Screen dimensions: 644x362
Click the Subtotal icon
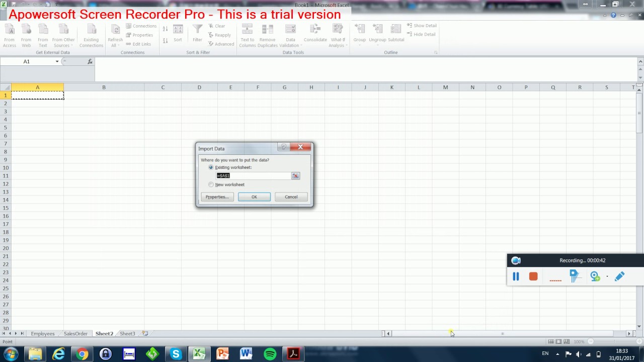[396, 33]
